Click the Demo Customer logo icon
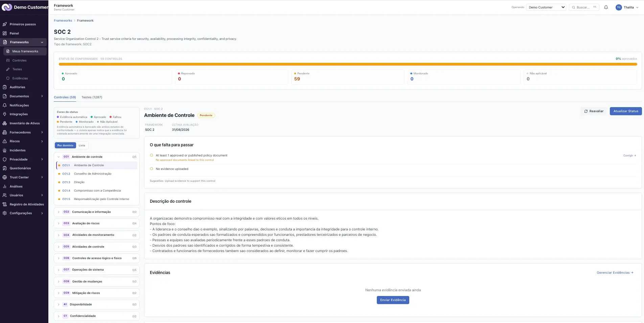Image resolution: width=644 pixels, height=323 pixels. point(7,7)
